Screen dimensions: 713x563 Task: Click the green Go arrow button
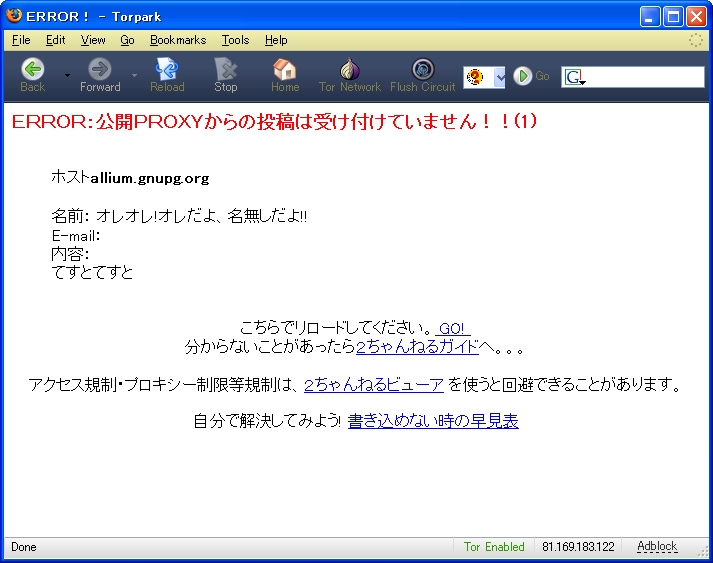tap(522, 76)
